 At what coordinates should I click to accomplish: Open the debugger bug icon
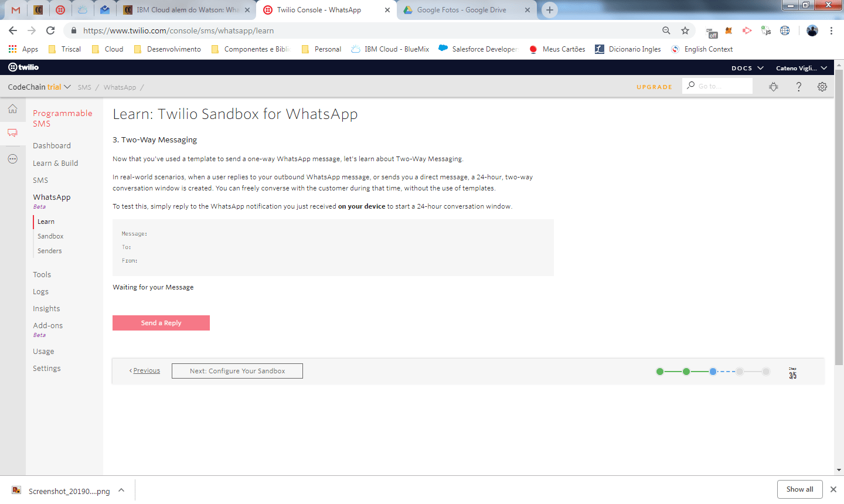click(774, 87)
